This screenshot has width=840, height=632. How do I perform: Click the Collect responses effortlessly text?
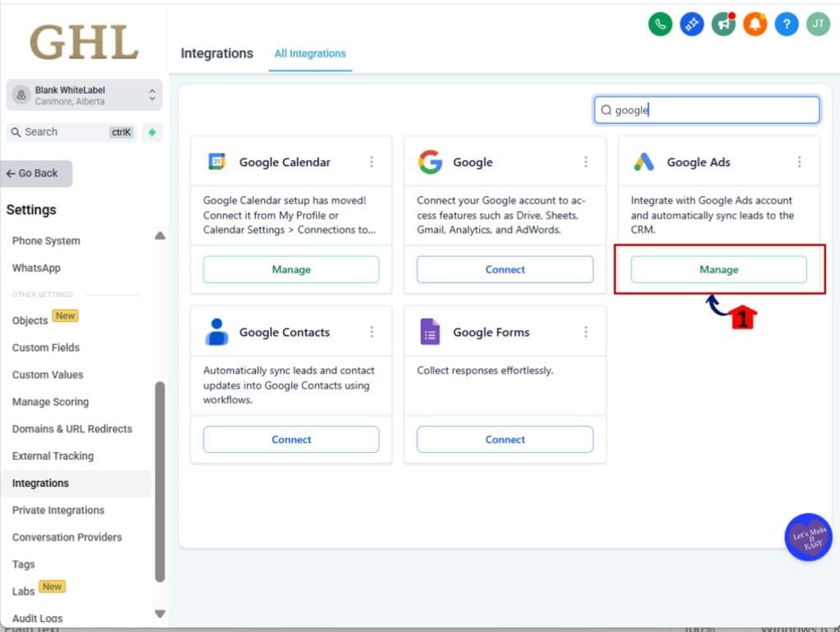[485, 370]
